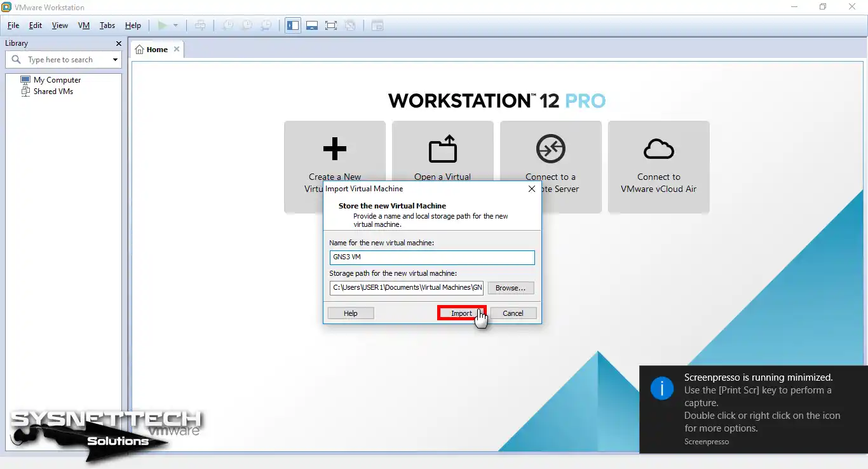Toggle the Show Library sidebar icon
Viewport: 868px width, 469px height.
pos(293,25)
